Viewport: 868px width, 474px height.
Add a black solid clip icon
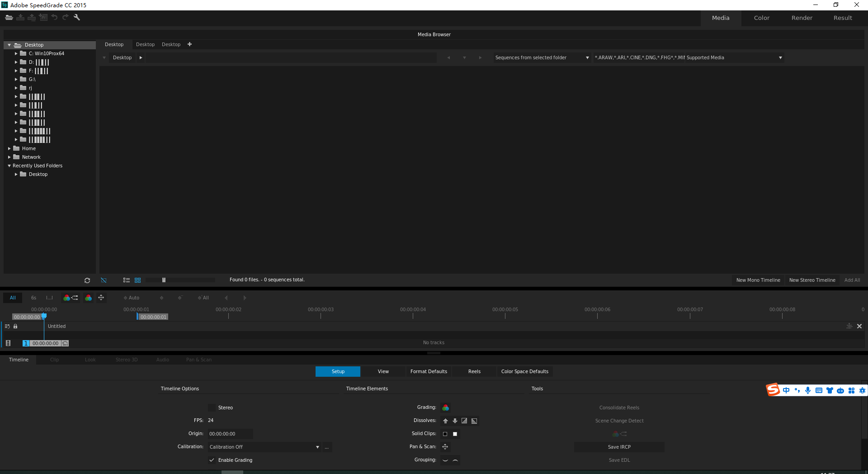pos(445,434)
